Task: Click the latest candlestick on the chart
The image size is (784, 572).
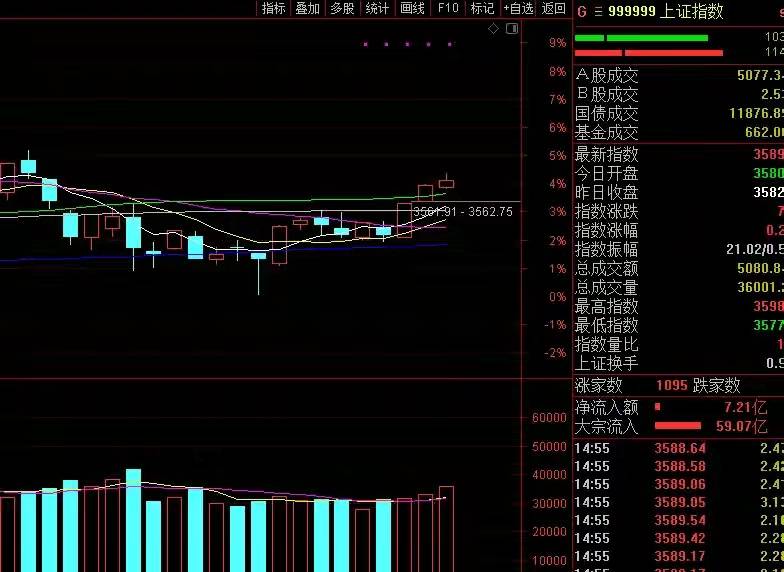Action: coord(446,183)
